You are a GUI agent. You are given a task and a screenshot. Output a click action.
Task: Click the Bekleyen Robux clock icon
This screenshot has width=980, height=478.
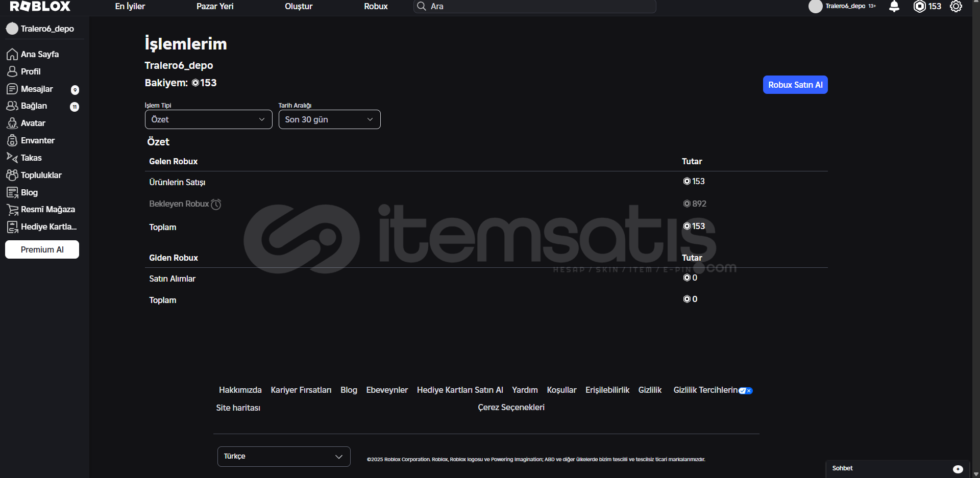[x=216, y=204]
